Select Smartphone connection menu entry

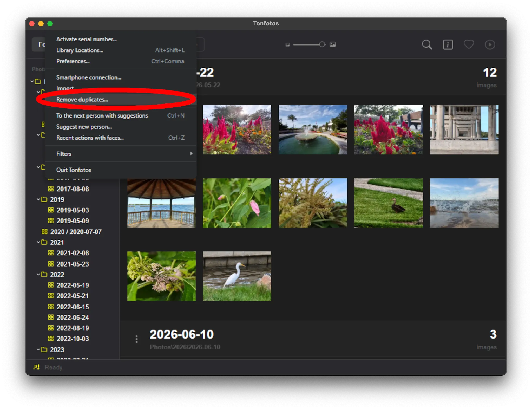click(121, 77)
